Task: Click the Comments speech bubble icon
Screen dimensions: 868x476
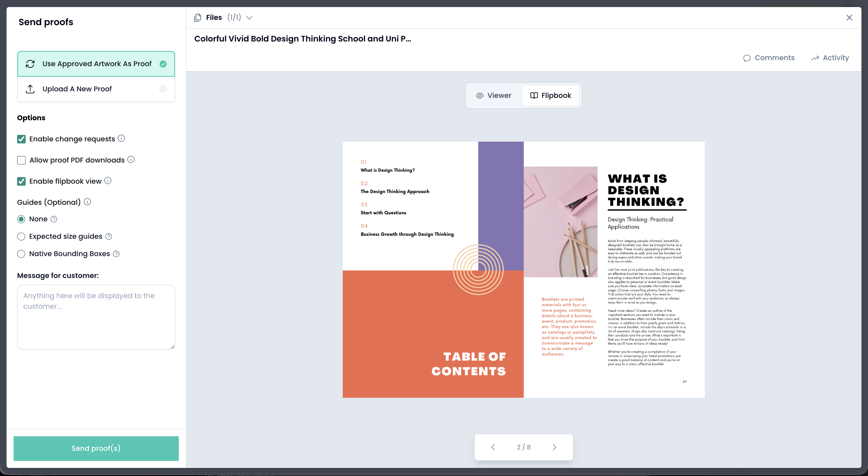Action: coord(747,58)
